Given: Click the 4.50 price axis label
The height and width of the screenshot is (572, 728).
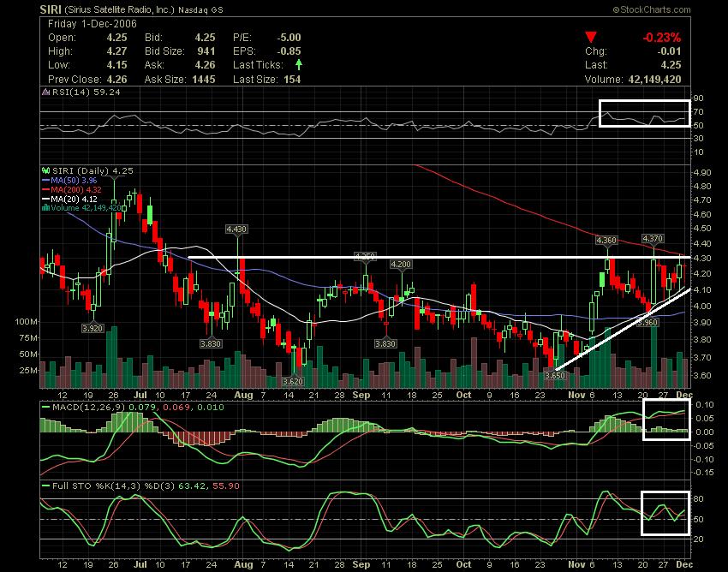Looking at the screenshot, I should (x=702, y=229).
